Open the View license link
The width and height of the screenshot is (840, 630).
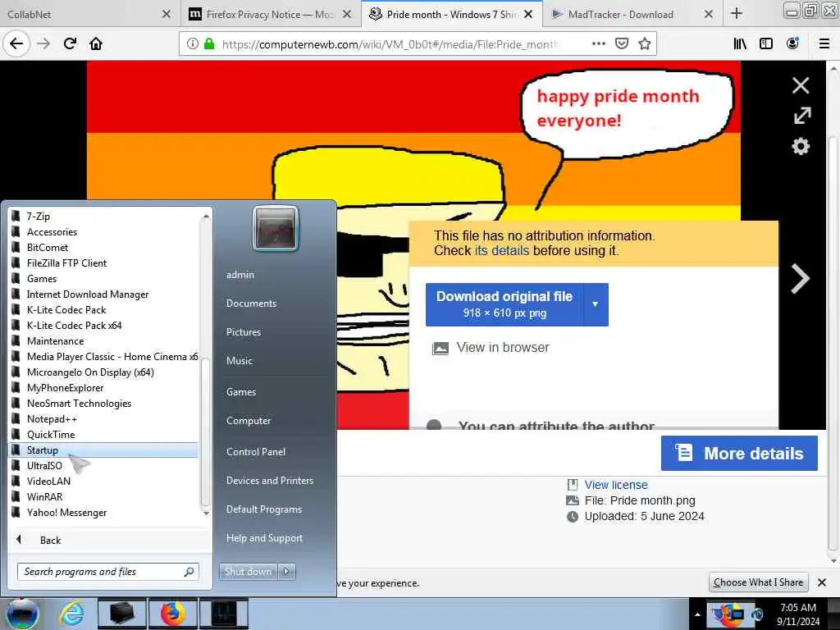point(616,485)
